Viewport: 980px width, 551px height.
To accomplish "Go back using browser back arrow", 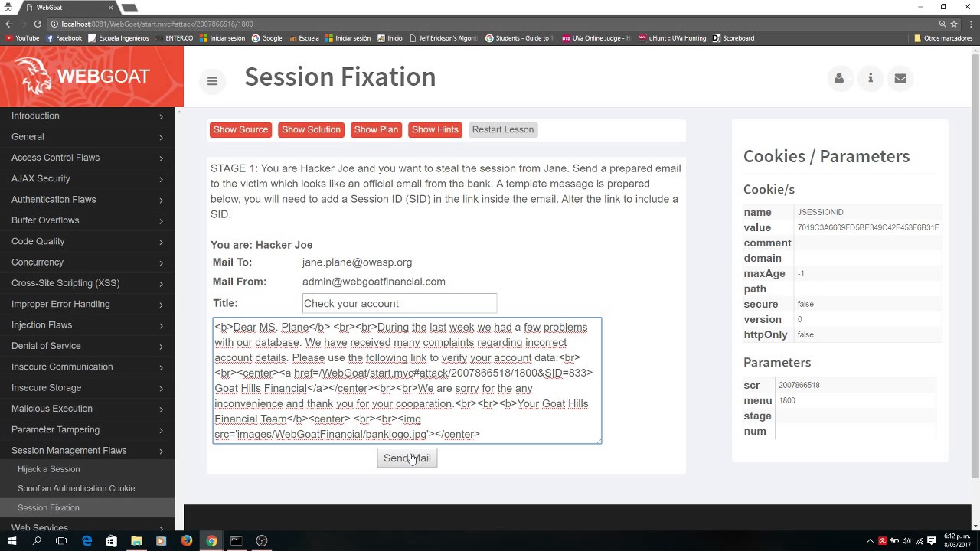I will pos(9,24).
